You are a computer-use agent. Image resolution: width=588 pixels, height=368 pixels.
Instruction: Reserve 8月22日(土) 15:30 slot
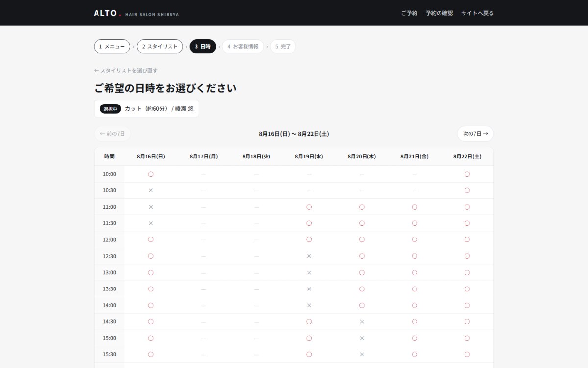(x=467, y=354)
